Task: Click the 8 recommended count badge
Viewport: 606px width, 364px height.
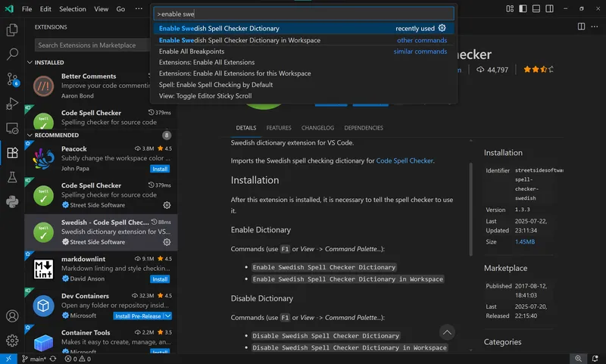Action: (167, 135)
